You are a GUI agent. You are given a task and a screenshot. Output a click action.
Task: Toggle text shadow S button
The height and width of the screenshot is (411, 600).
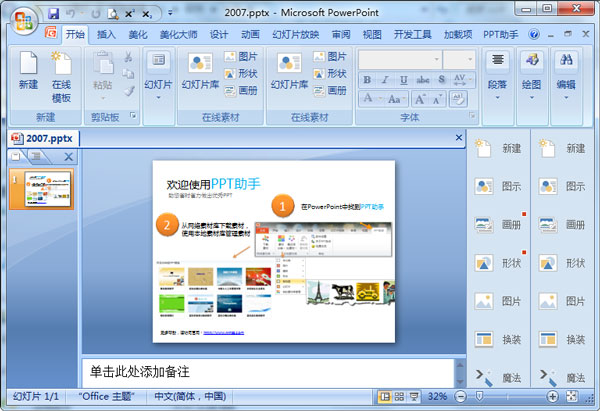[442, 80]
